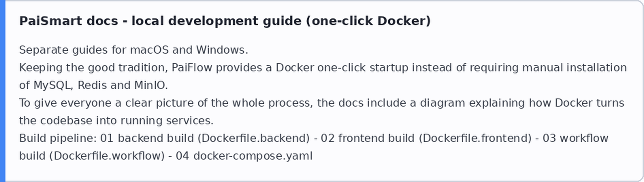Viewport: 644px width, 182px height.
Task: Click the "PaiSmart docs" card heading
Action: tap(225, 21)
